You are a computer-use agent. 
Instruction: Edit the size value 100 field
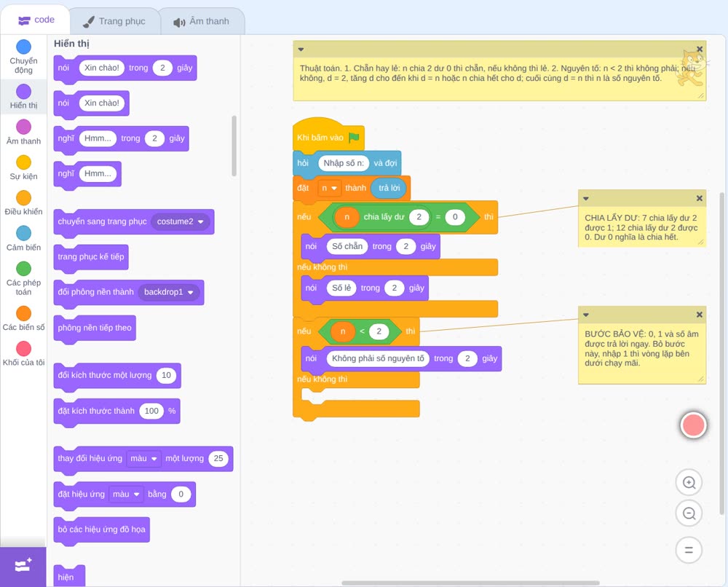(151, 411)
